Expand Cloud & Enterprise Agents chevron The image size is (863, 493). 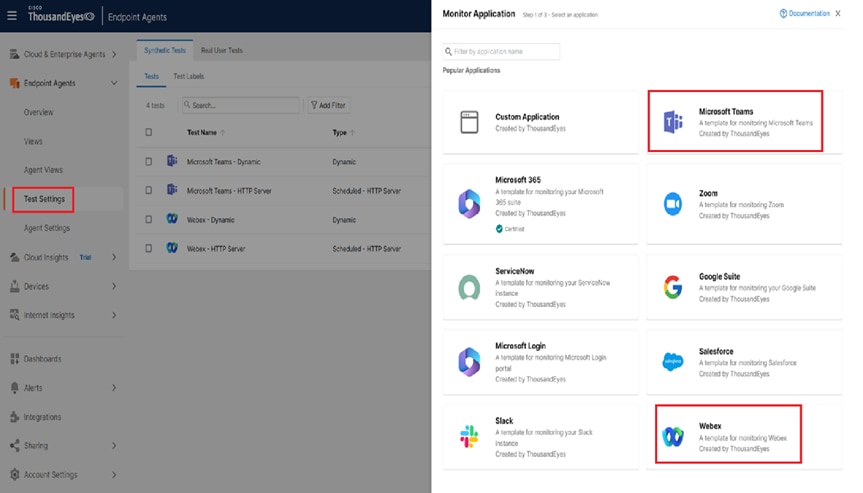point(114,54)
